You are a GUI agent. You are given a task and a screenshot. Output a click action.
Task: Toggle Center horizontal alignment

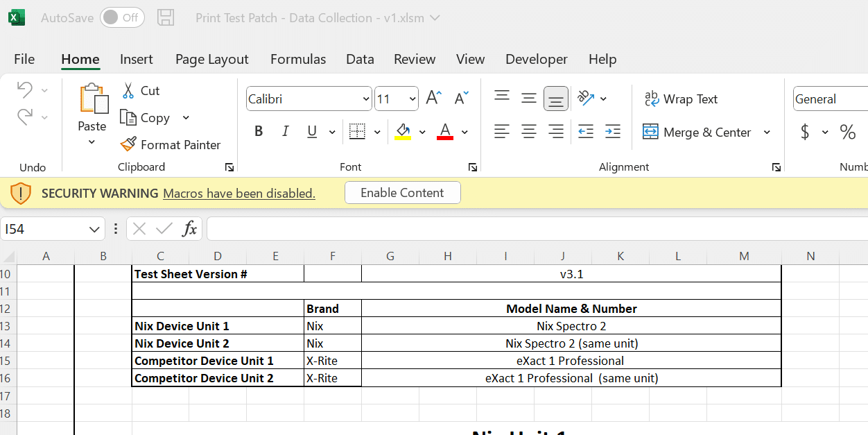pos(529,131)
